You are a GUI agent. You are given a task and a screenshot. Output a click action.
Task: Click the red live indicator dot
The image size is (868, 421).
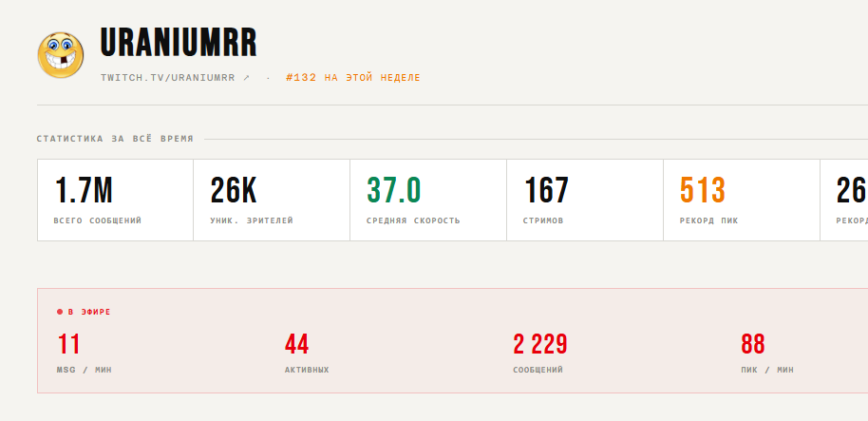click(60, 312)
